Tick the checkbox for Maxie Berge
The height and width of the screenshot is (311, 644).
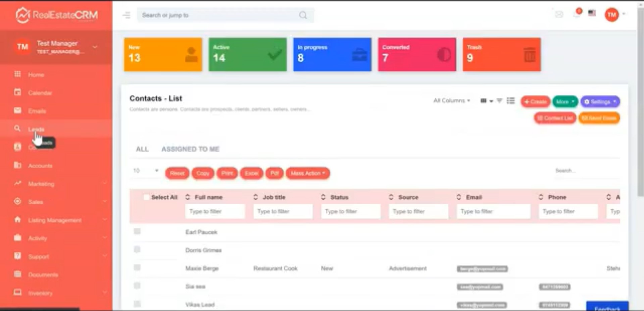(137, 268)
